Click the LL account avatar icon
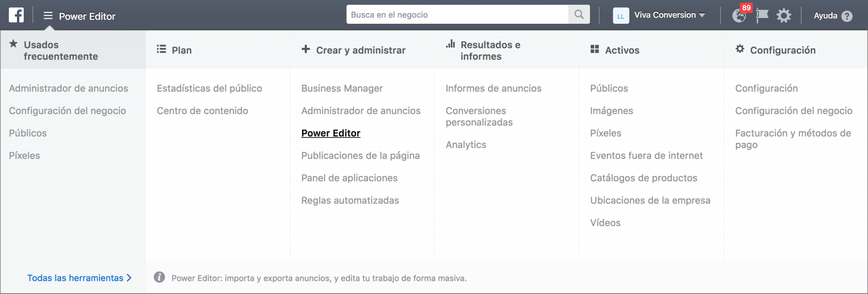 (x=620, y=16)
